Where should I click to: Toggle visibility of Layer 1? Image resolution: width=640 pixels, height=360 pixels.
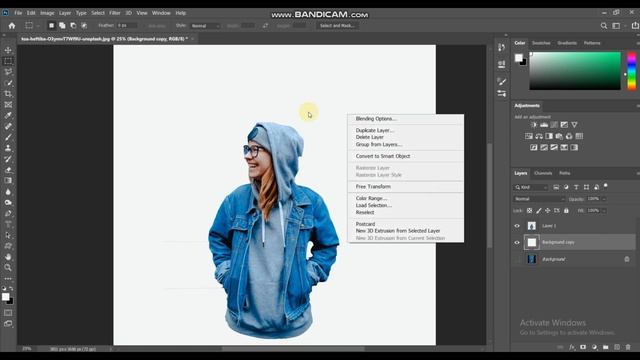[x=517, y=226]
